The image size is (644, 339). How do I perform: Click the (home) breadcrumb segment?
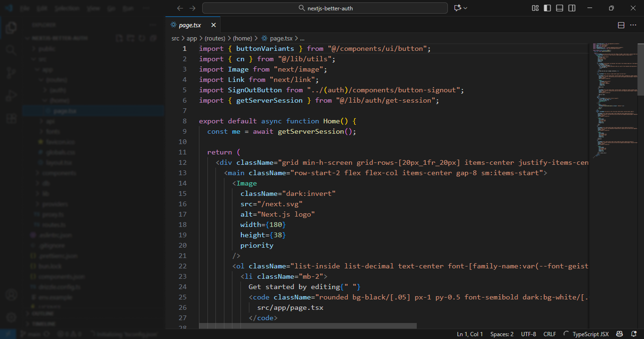(242, 39)
